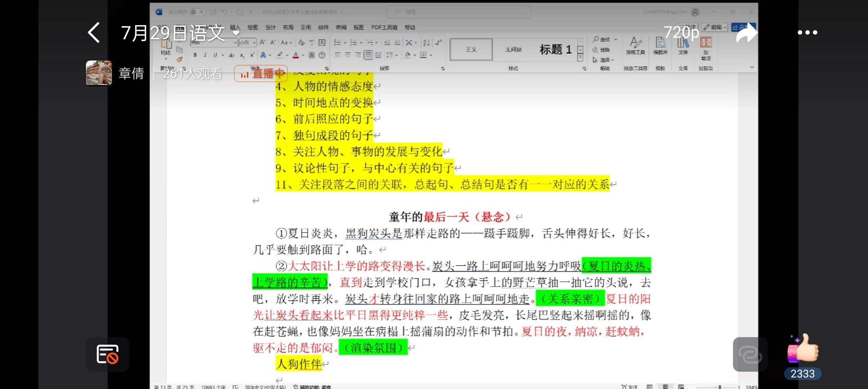Click the subtitle-off icon at bottom left
The width and height of the screenshot is (868, 389).
tap(107, 354)
